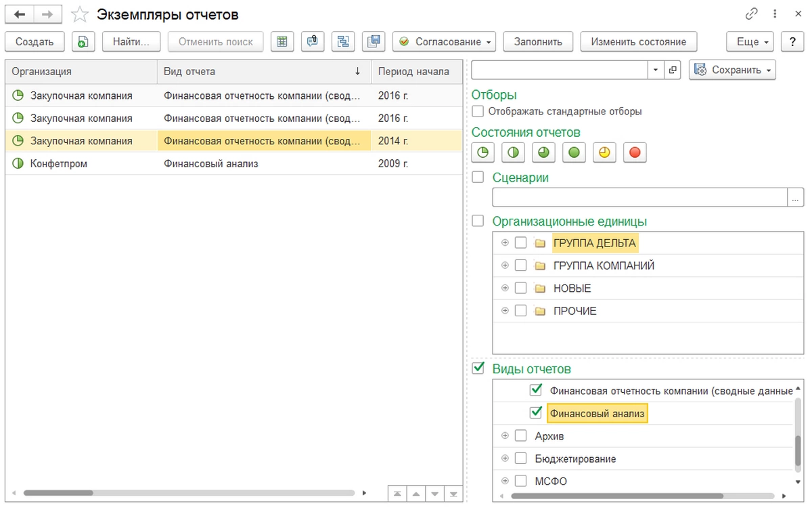Click the Заполнить button

coord(538,41)
